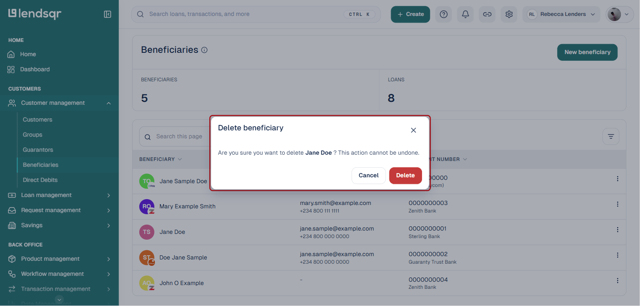Open the settings gear icon
This screenshot has width=644, height=306.
click(x=509, y=14)
